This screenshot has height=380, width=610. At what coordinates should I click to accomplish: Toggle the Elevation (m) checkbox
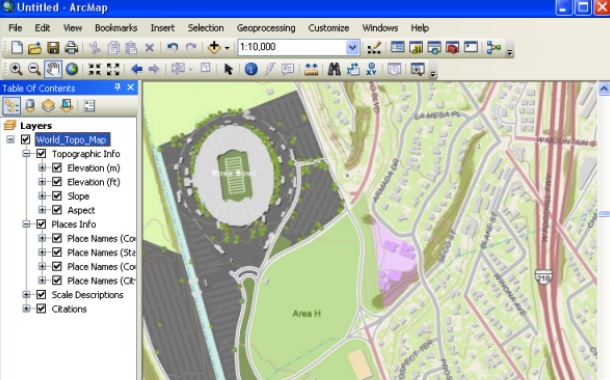pyautogui.click(x=57, y=168)
